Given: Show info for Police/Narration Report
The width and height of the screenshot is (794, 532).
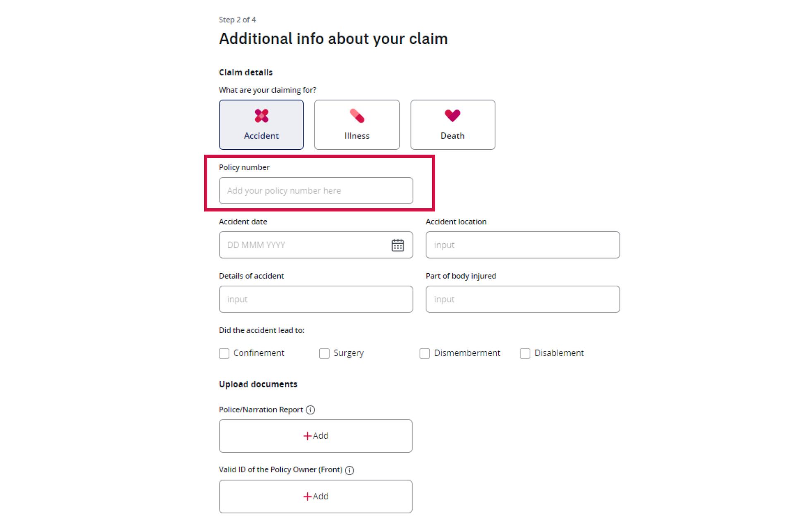Looking at the screenshot, I should pos(311,410).
